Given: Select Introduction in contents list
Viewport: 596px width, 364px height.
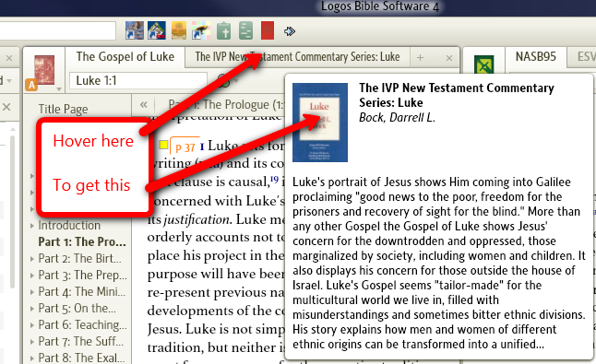Looking at the screenshot, I should click(x=69, y=226).
